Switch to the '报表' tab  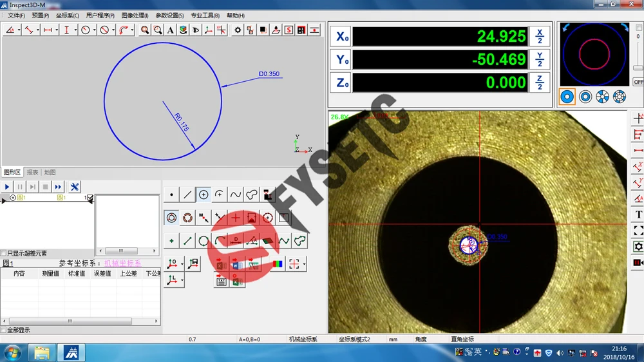(x=32, y=173)
